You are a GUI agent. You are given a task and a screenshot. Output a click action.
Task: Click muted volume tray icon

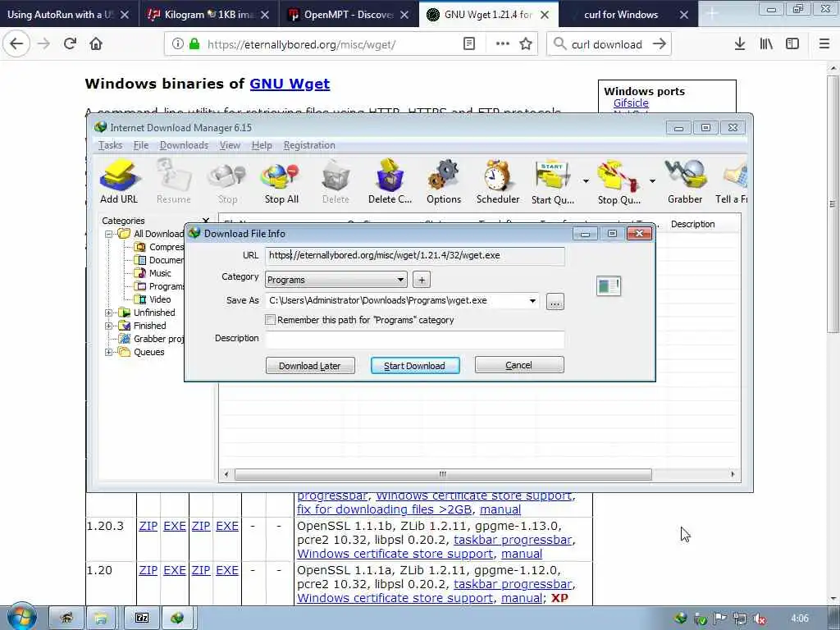pyautogui.click(x=759, y=619)
